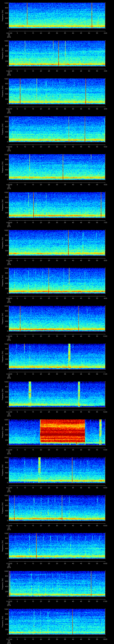Image resolution: width=114 pixels, height=644 pixels.
Task: Open the spectrogram panel starting at 6:16:00
Action: click(x=57, y=584)
